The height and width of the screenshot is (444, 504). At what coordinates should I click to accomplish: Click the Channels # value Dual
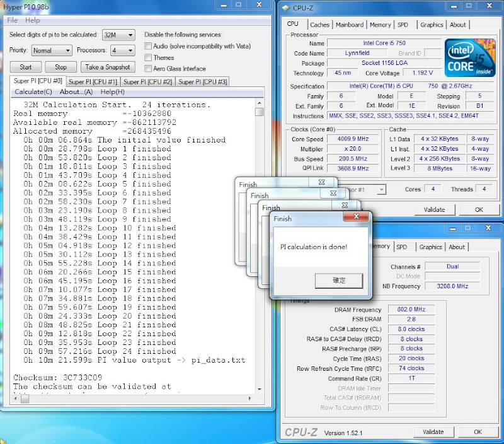tap(452, 266)
